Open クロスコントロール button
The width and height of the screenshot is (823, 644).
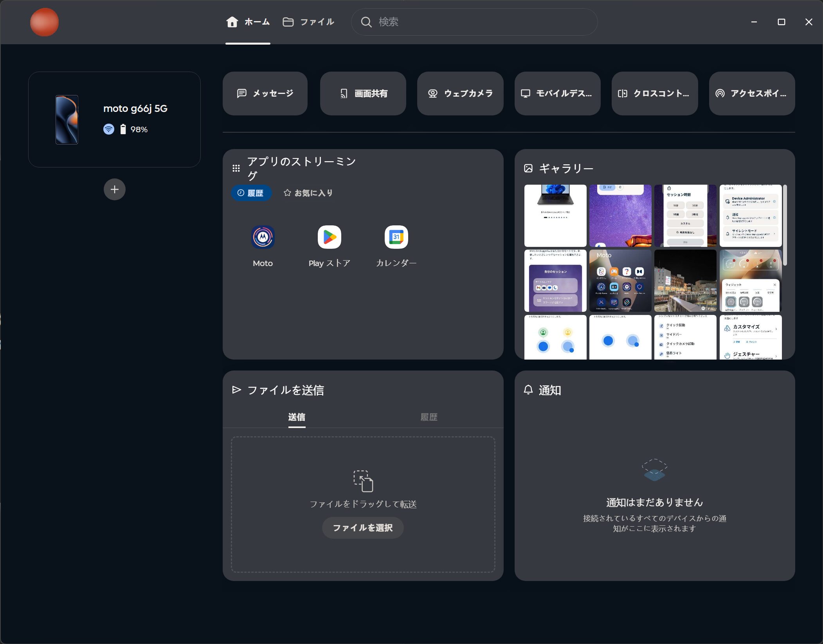[654, 94]
